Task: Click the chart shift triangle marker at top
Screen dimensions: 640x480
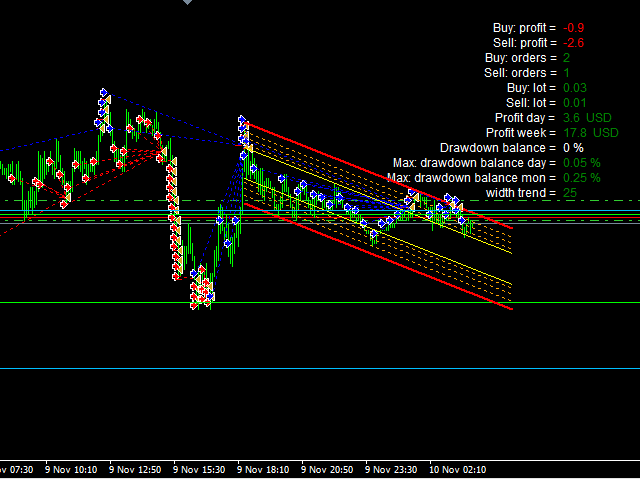Action: click(187, 2)
